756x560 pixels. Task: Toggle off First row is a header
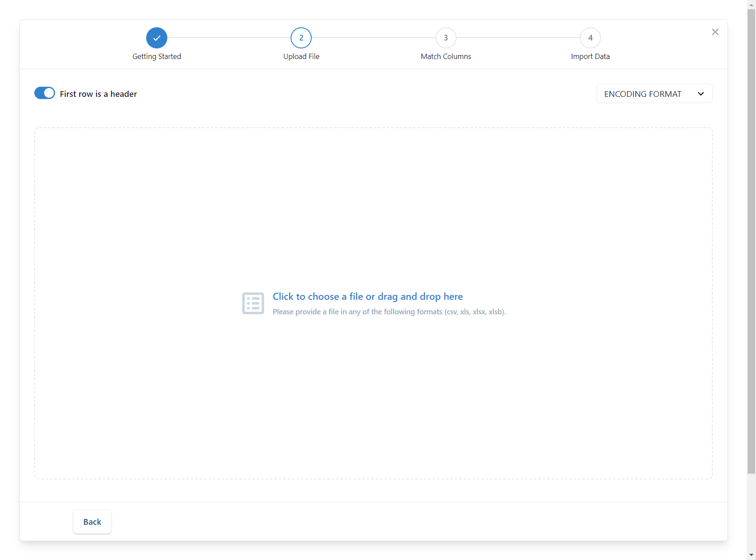(44, 93)
